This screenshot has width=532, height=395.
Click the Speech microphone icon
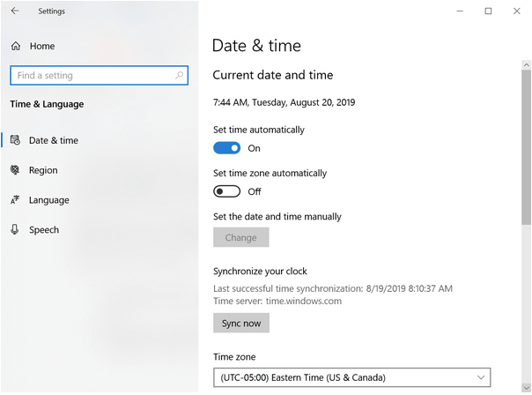click(x=15, y=229)
